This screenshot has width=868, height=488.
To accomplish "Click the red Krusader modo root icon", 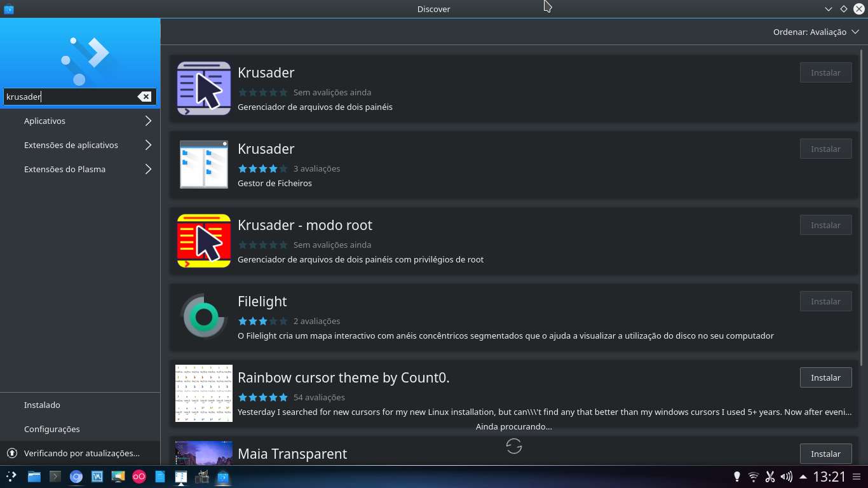I will click(203, 241).
